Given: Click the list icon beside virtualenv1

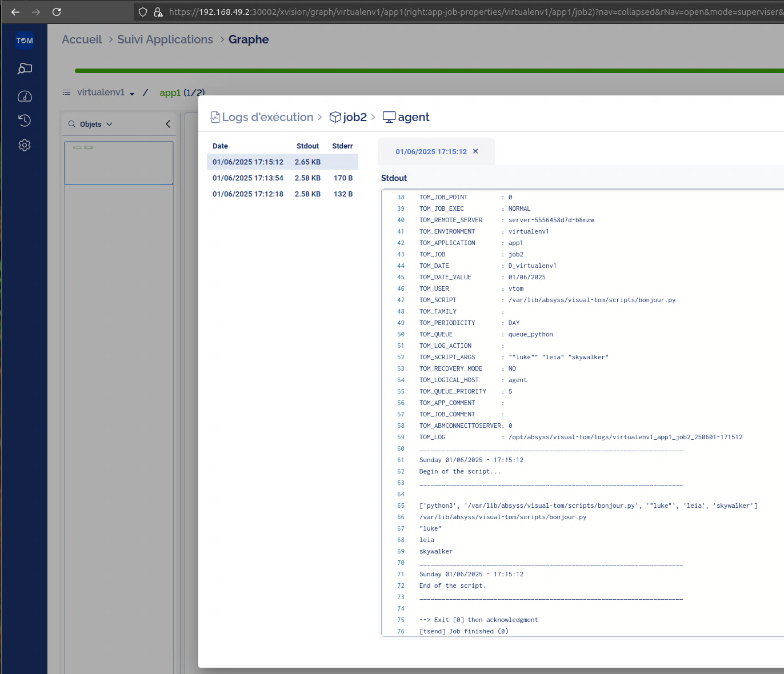Looking at the screenshot, I should coord(66,92).
